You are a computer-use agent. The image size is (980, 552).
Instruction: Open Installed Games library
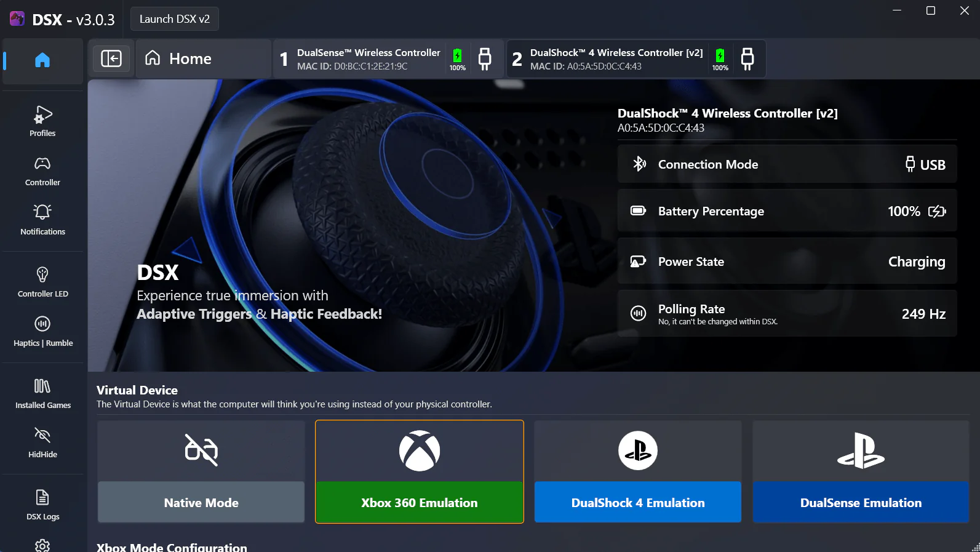pyautogui.click(x=42, y=393)
